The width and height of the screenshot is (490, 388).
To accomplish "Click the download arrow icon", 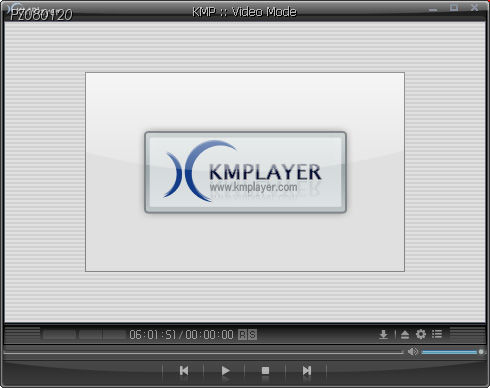I will pyautogui.click(x=384, y=334).
